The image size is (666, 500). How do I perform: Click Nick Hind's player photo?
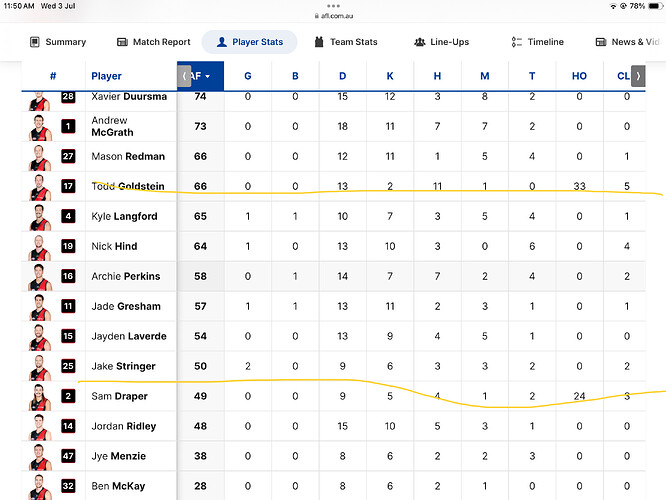pyautogui.click(x=39, y=246)
